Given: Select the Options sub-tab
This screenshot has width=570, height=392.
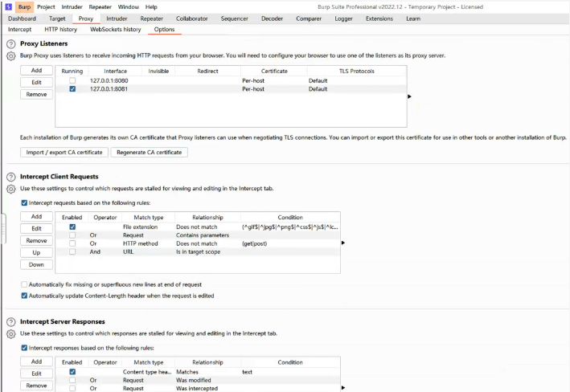Looking at the screenshot, I should (x=164, y=30).
